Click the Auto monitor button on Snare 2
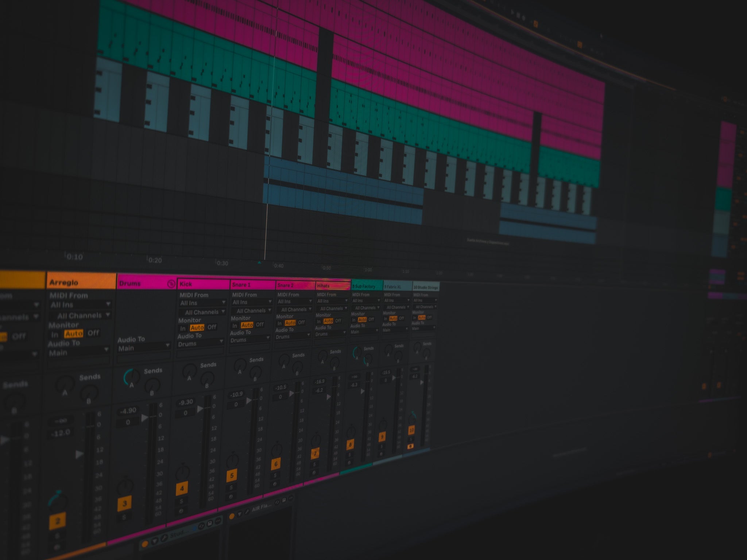747x560 pixels. tap(291, 323)
